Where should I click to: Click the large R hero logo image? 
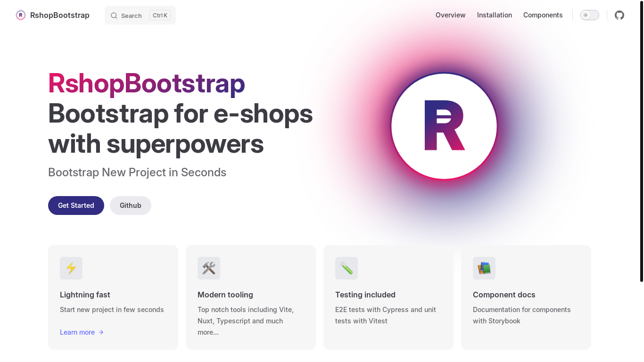coord(444,126)
